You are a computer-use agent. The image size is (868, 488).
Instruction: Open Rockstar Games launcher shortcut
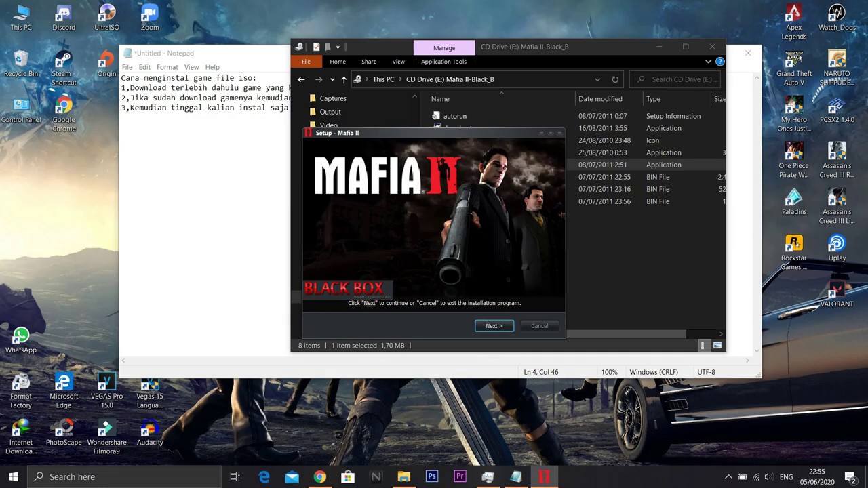point(793,252)
